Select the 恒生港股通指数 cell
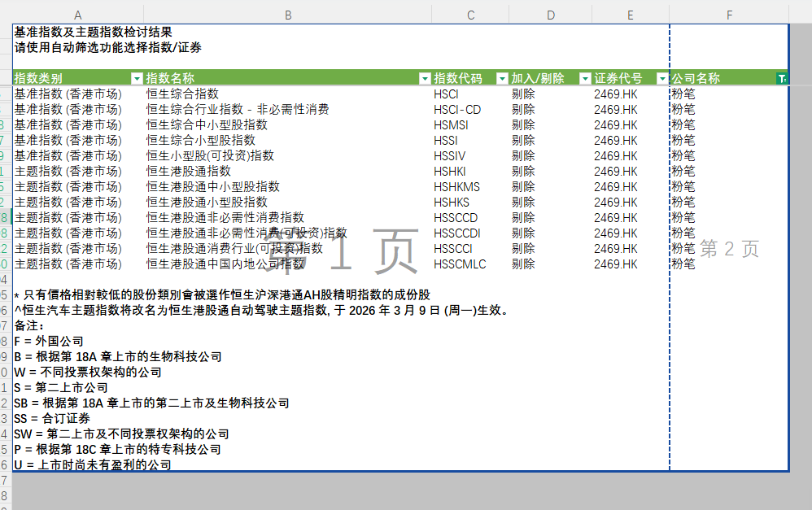 [189, 172]
